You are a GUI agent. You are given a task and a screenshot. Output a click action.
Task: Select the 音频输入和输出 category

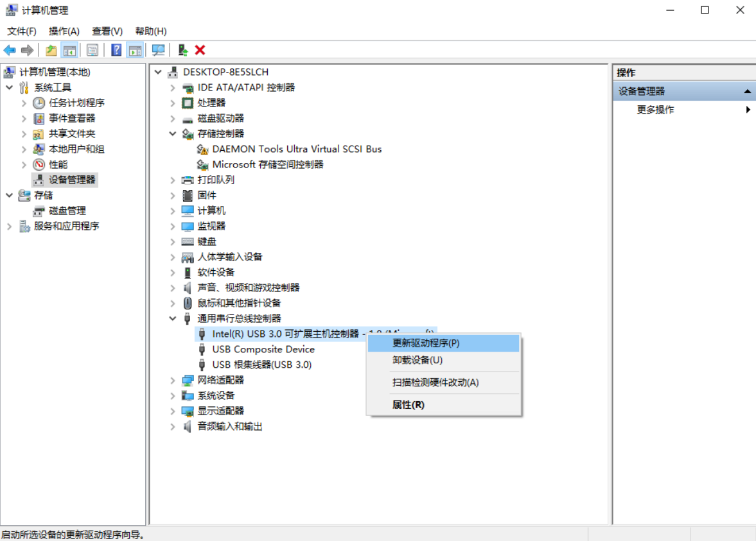(230, 426)
